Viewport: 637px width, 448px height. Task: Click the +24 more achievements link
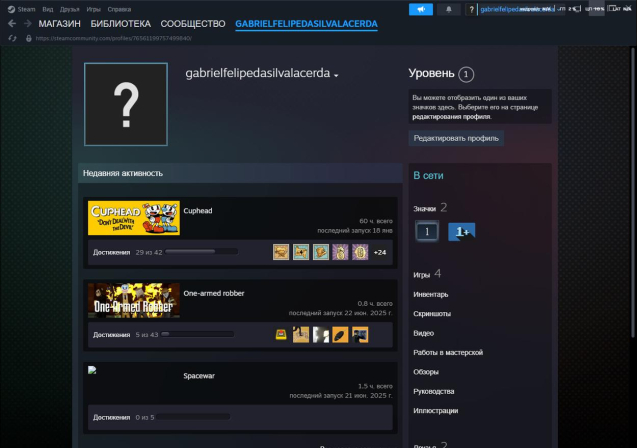point(380,252)
